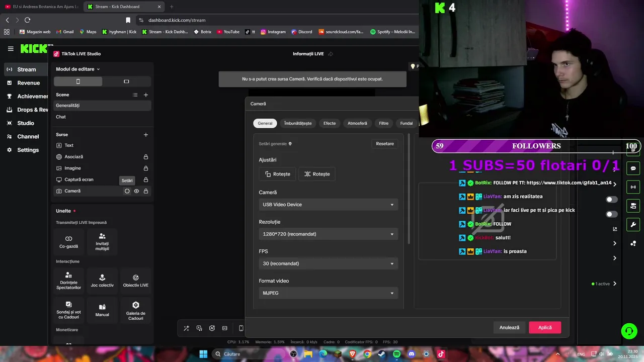Viewport: 644px width, 362px height.
Task: Click the Rotește mirror flip button
Action: tap(317, 174)
